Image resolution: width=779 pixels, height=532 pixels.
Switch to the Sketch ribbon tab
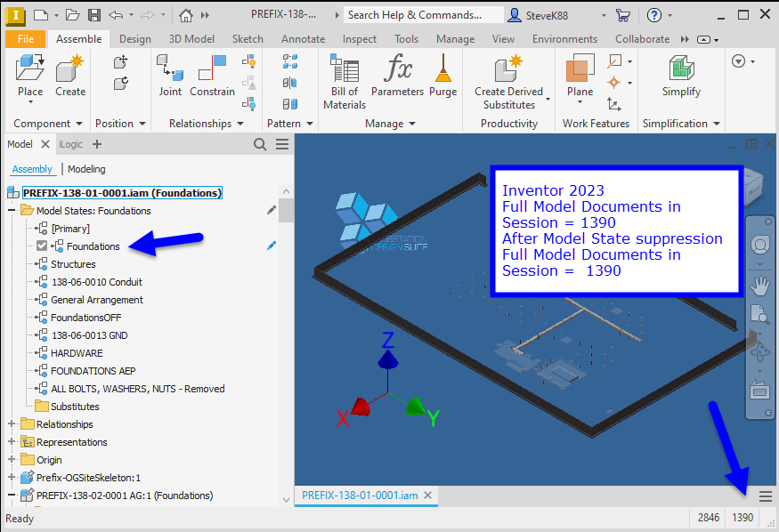[247, 39]
